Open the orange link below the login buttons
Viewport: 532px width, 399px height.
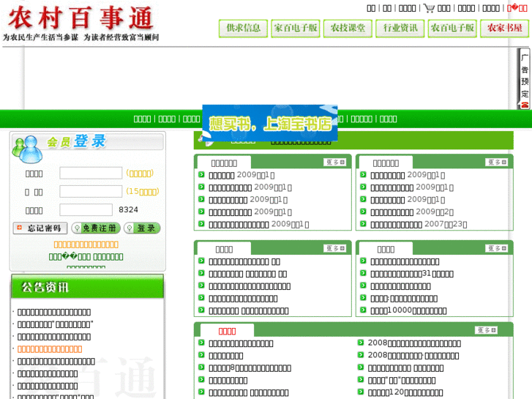(x=86, y=245)
